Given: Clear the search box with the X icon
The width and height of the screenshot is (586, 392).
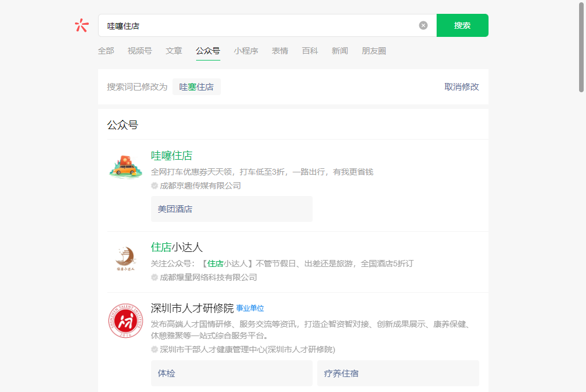Looking at the screenshot, I should (423, 25).
